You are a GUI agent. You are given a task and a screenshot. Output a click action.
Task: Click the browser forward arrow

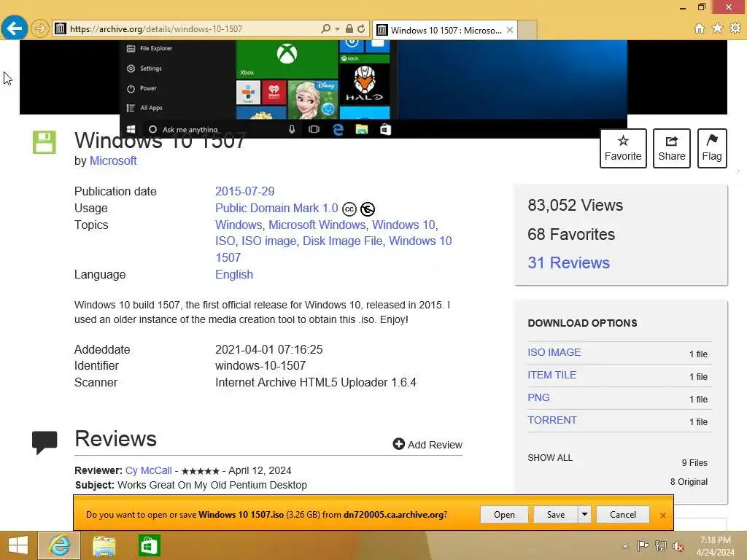(x=40, y=28)
